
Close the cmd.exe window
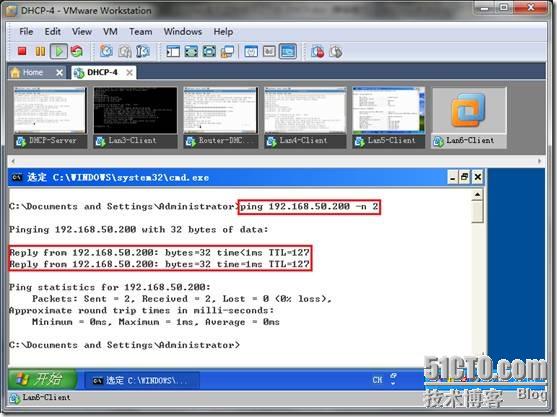click(477, 177)
